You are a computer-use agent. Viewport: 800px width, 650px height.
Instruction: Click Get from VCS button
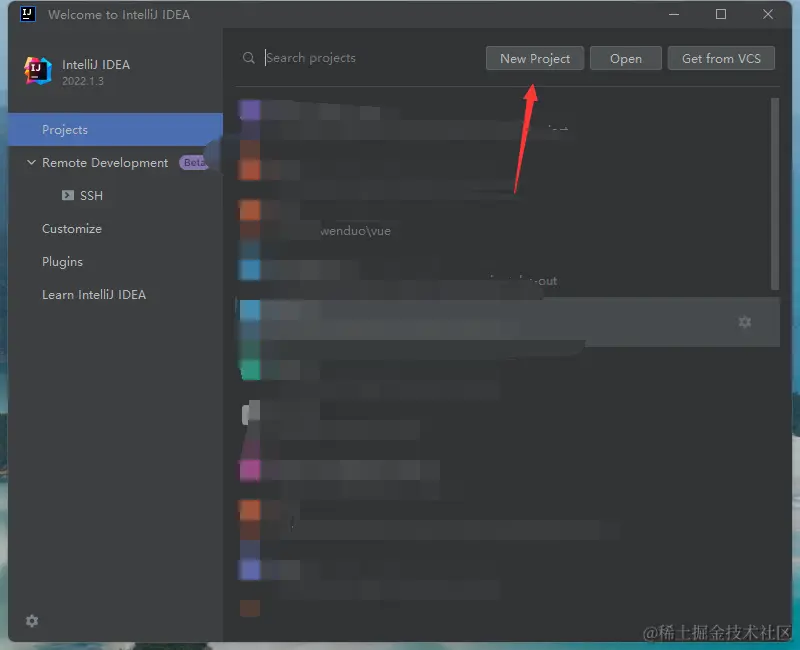click(x=721, y=59)
